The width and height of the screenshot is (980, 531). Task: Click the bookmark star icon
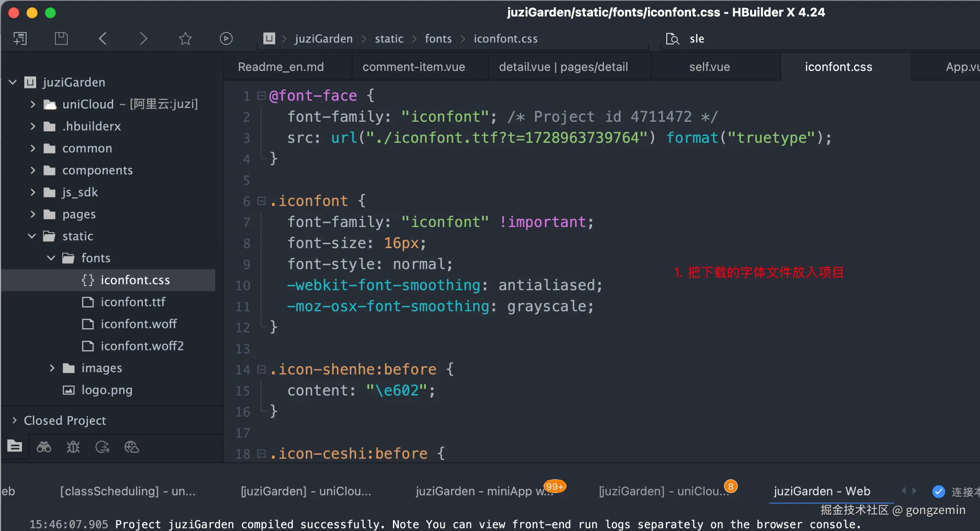click(185, 38)
